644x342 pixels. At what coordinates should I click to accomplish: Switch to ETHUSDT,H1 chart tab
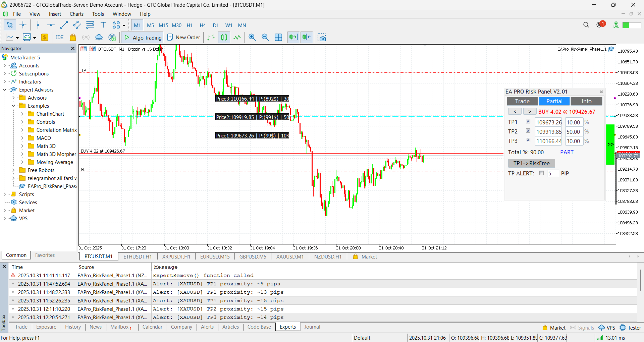138,257
